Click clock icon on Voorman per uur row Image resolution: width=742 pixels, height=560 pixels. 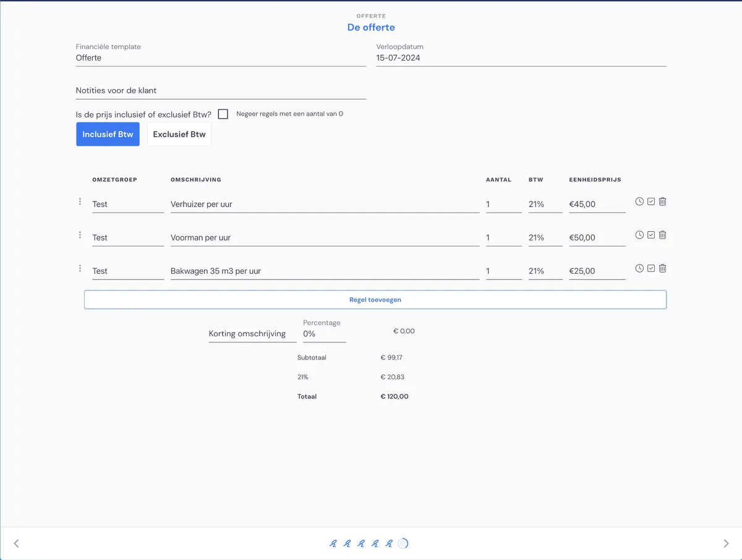(x=639, y=235)
